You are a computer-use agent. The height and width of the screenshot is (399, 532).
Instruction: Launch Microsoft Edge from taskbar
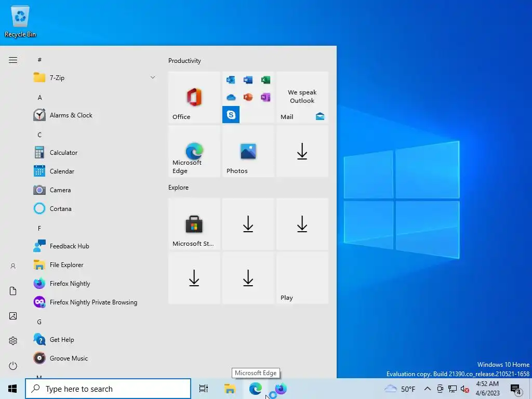pyautogui.click(x=256, y=389)
